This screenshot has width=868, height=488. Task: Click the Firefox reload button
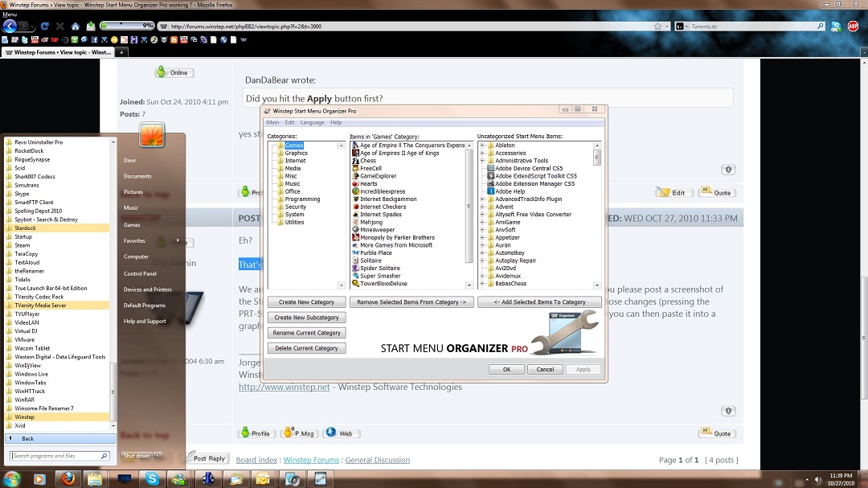pos(44,27)
